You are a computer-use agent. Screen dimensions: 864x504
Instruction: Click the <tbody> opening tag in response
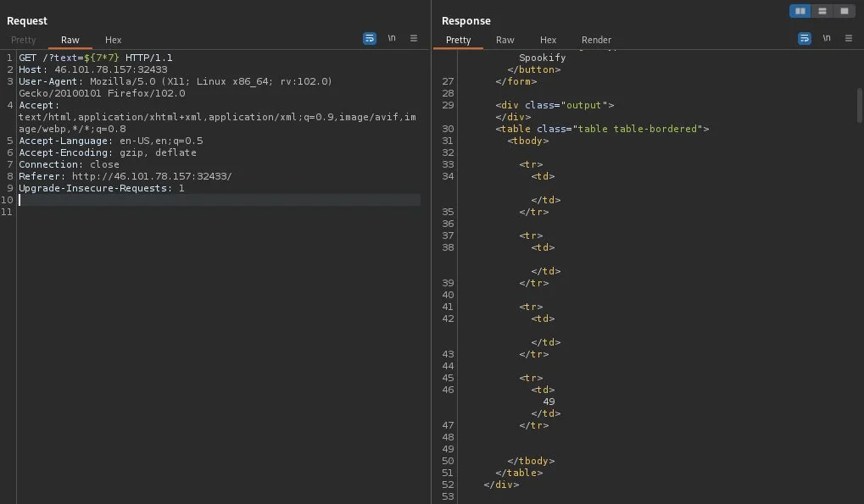[528, 141]
